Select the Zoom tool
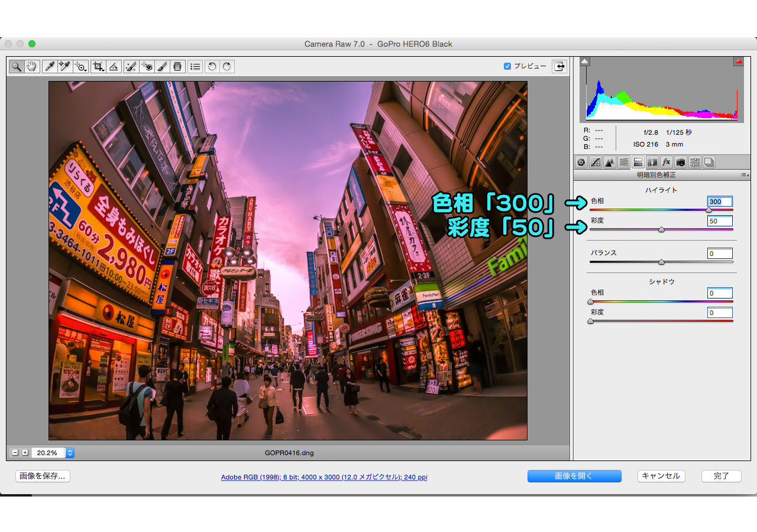Image resolution: width=757 pixels, height=532 pixels. (16, 67)
